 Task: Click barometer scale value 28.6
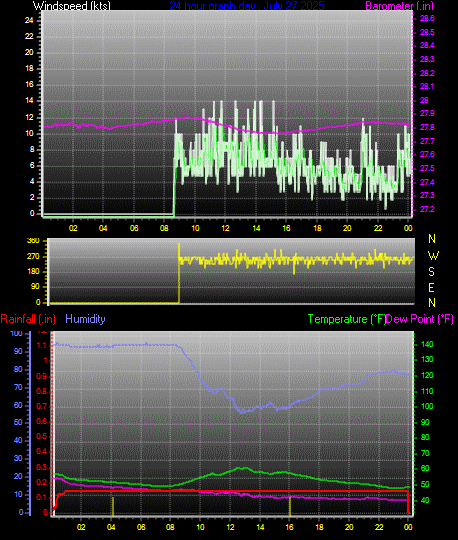427,19
